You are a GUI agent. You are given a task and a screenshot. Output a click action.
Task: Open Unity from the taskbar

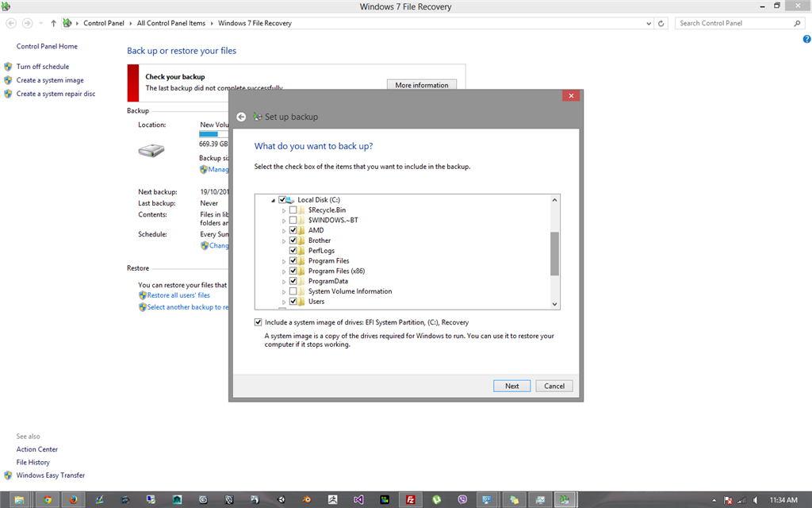tap(282, 500)
